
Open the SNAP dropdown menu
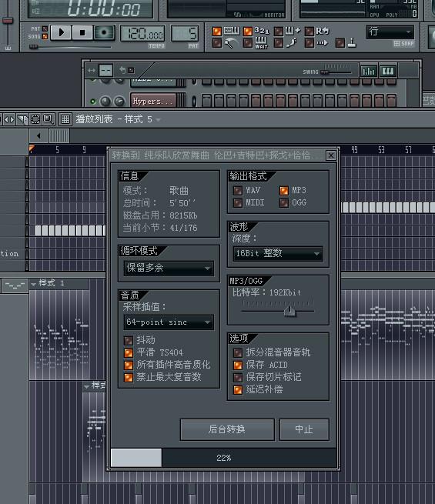[x=390, y=32]
